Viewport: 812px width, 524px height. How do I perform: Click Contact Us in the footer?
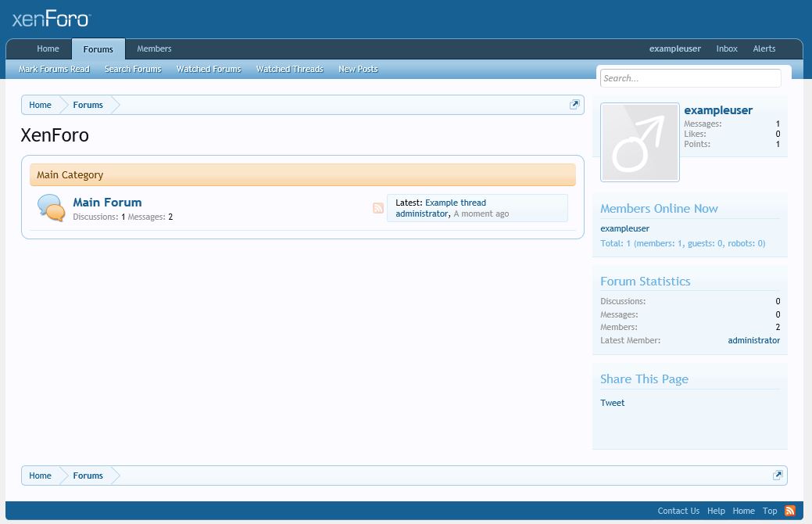coord(678,511)
